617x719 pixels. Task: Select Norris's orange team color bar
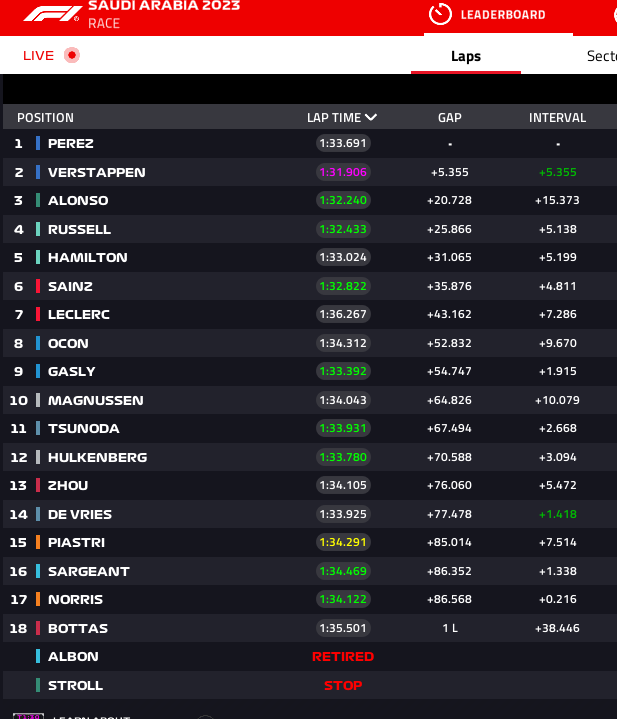click(x=38, y=599)
